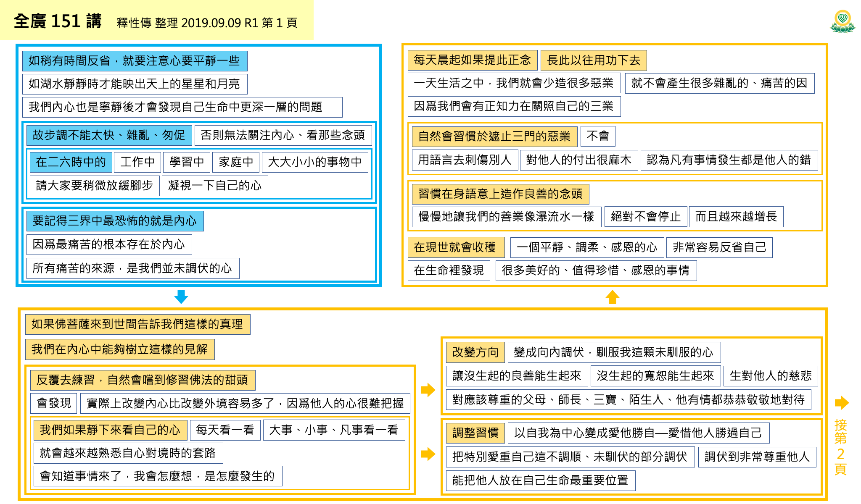
Task: Click the orange arrow above 接第2頁
Action: point(841,403)
